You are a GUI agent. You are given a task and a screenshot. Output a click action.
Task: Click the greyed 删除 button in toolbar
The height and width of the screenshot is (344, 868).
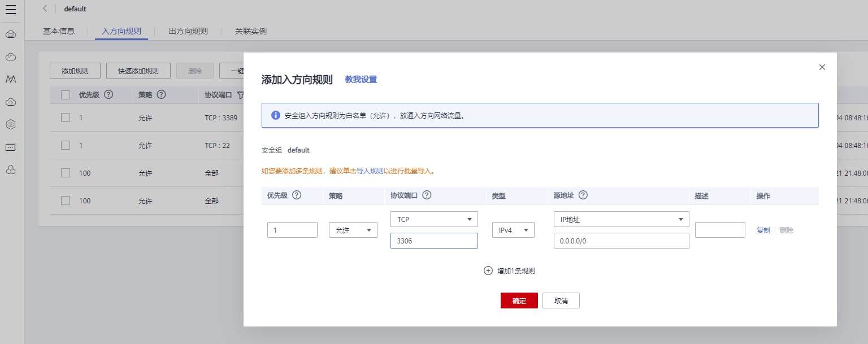(x=195, y=71)
